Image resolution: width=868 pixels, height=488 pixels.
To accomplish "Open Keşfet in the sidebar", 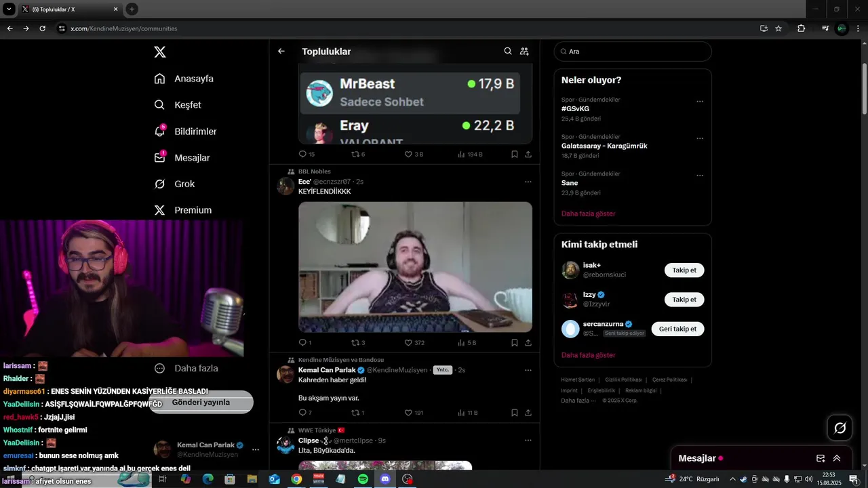I will point(178,105).
